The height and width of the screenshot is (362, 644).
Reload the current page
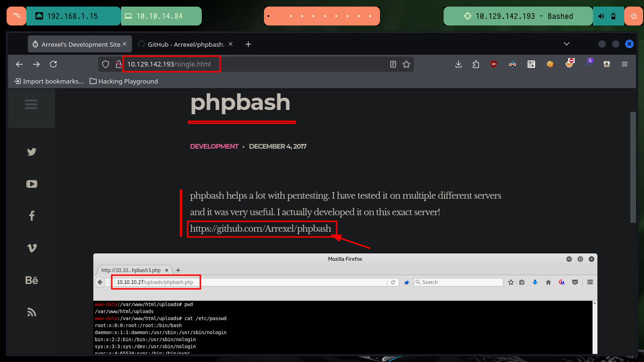[53, 64]
